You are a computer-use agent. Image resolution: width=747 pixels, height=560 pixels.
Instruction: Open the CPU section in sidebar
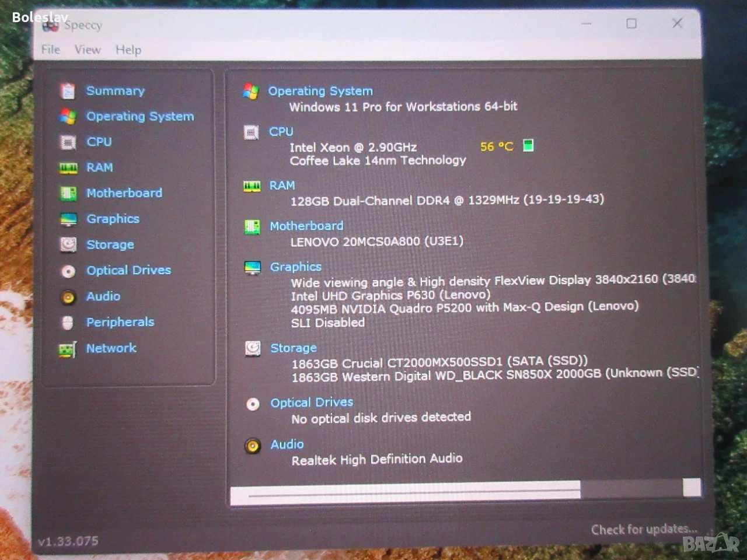point(99,142)
